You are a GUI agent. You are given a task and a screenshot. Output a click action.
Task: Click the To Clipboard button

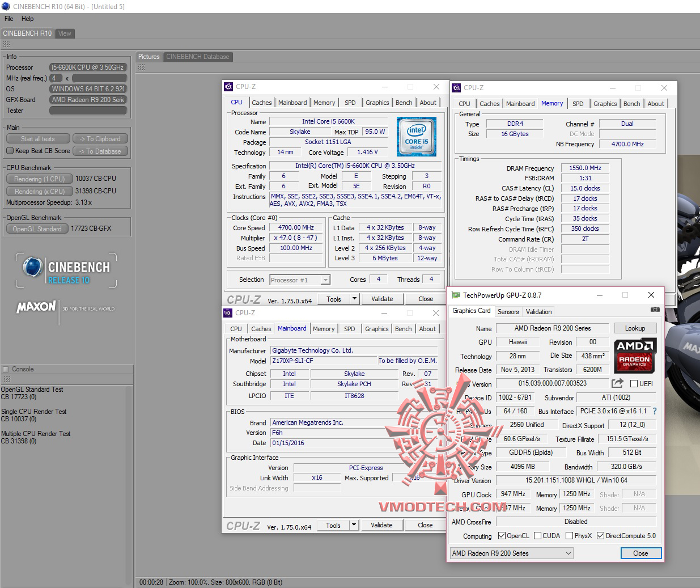pyautogui.click(x=100, y=139)
